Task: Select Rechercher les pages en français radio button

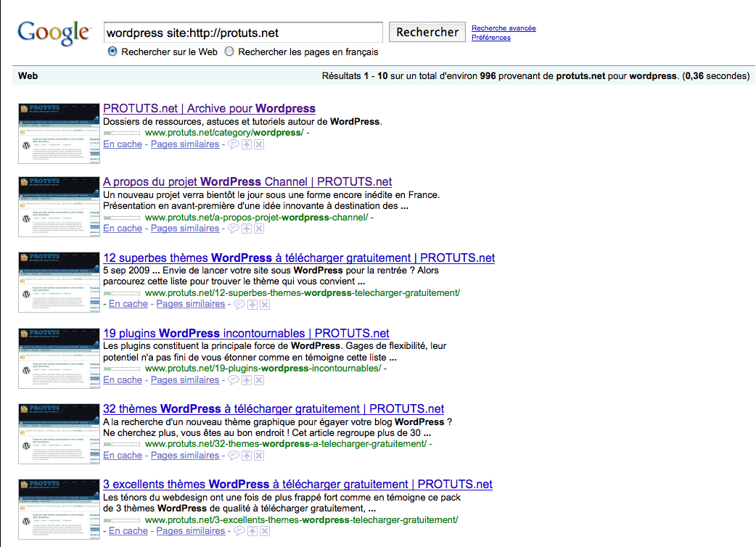Action: click(229, 51)
